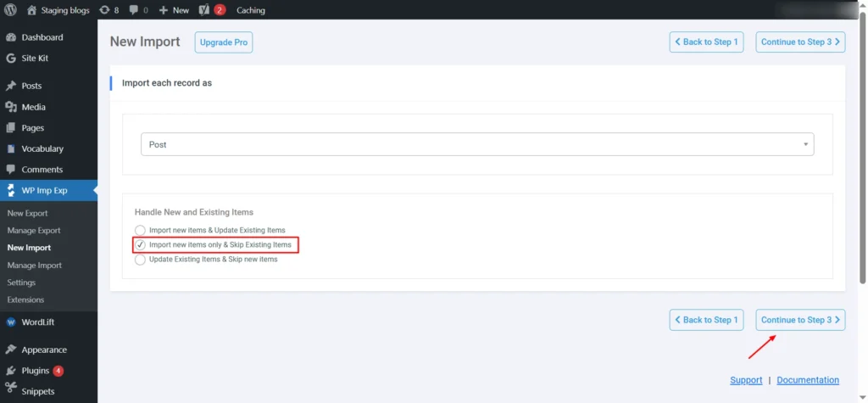Open the New content menu in admin bar
The height and width of the screenshot is (403, 868).
(x=174, y=10)
